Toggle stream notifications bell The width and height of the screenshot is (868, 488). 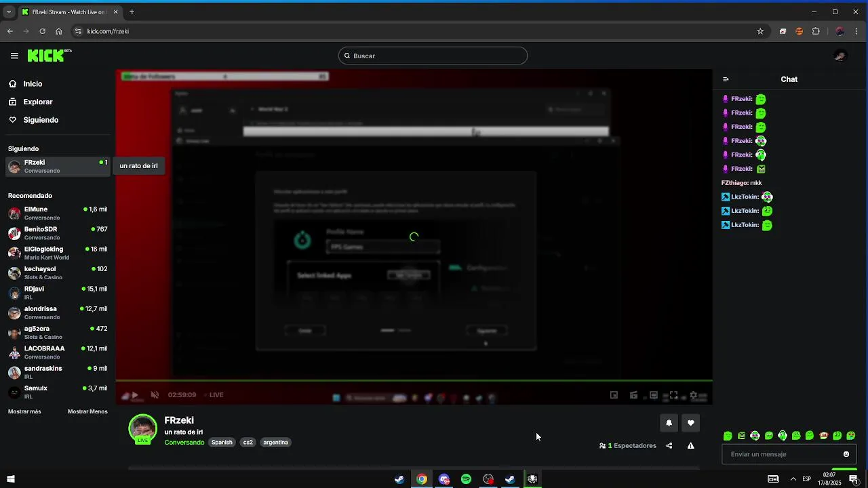click(669, 423)
